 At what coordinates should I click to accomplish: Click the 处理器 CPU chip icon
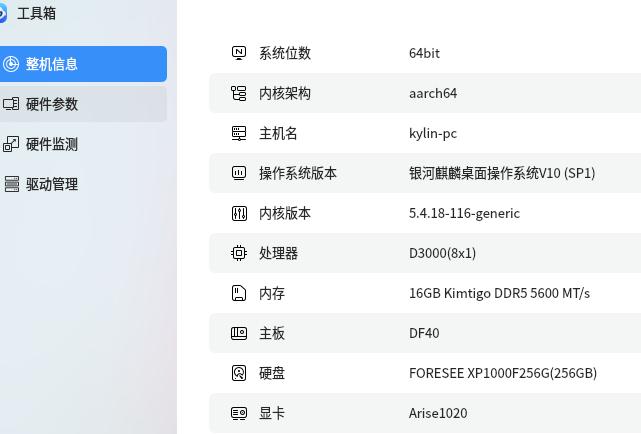coord(239,253)
